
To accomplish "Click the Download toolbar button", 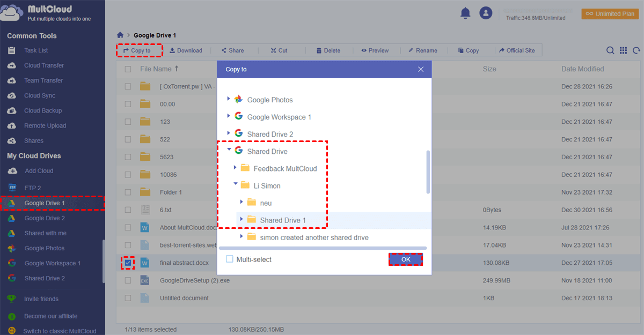I will pyautogui.click(x=186, y=50).
